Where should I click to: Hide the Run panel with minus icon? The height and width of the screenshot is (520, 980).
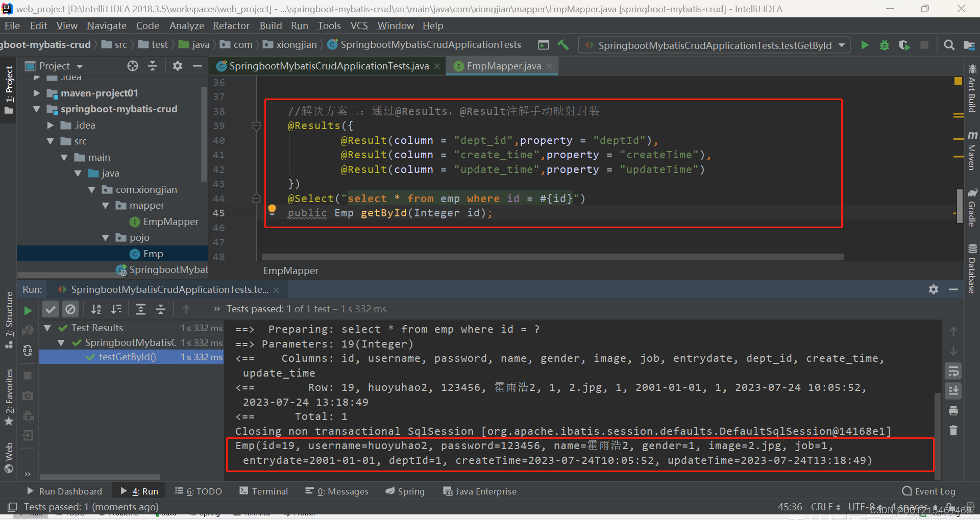[x=953, y=289]
